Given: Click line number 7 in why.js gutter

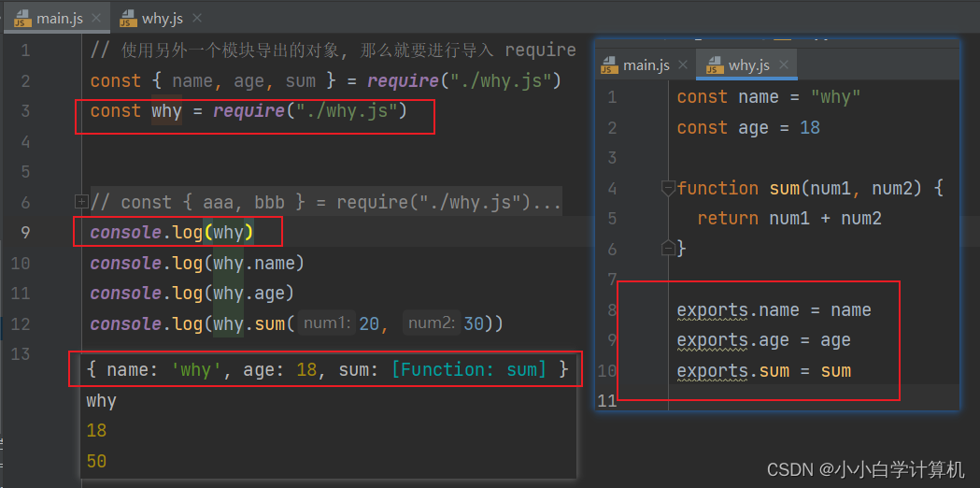Looking at the screenshot, I should click(611, 279).
